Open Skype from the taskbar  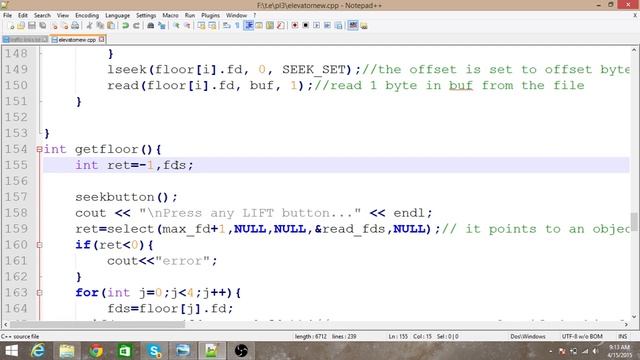[x=154, y=351]
